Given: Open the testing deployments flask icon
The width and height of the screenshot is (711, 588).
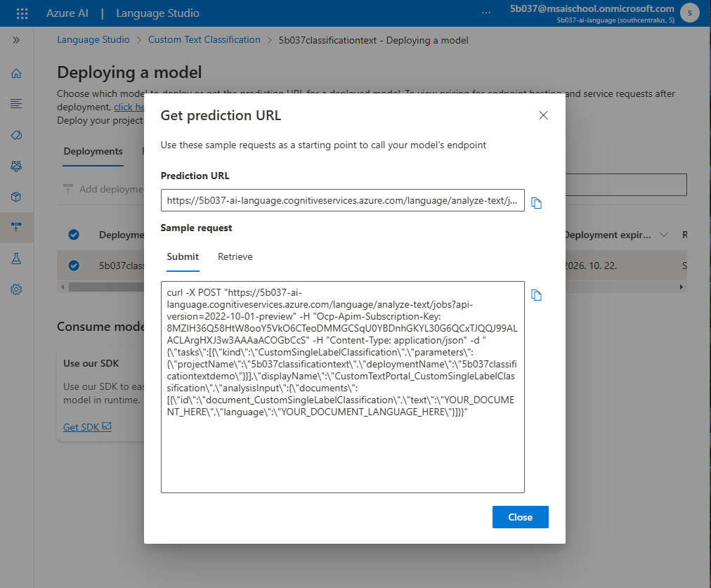Looking at the screenshot, I should [x=16, y=259].
